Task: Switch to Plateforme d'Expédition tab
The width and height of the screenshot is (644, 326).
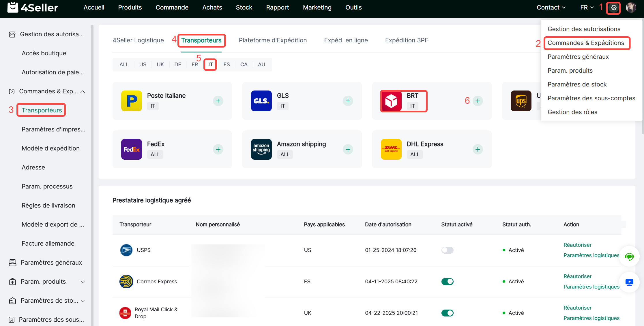Action: pyautogui.click(x=273, y=40)
